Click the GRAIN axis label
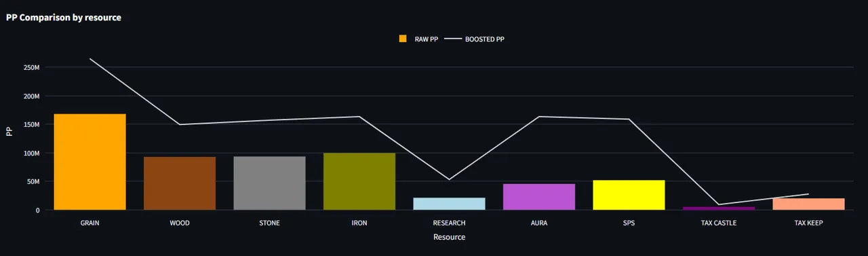Image resolution: width=868 pixels, height=256 pixels. [90, 223]
